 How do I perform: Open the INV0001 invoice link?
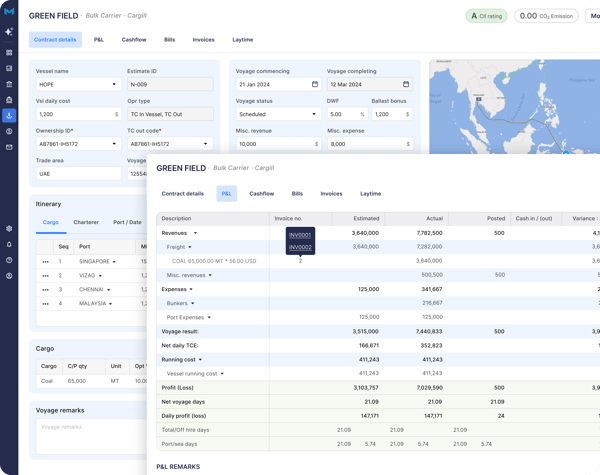(300, 235)
